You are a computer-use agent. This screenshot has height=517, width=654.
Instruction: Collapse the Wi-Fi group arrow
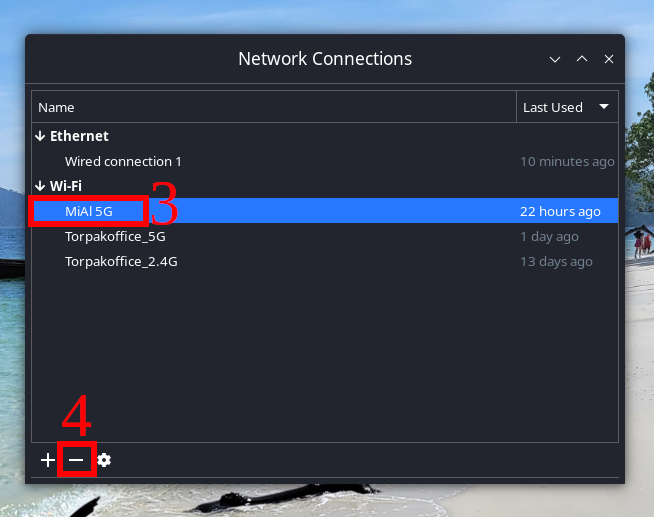coord(40,186)
